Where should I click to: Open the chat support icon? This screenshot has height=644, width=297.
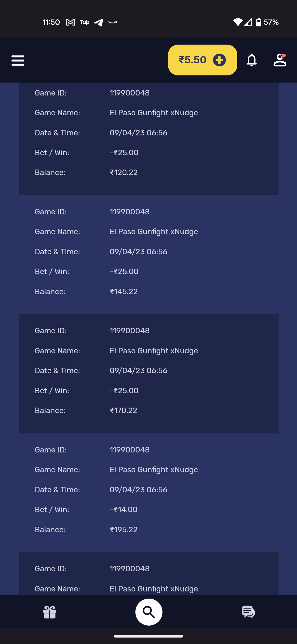pyautogui.click(x=248, y=612)
